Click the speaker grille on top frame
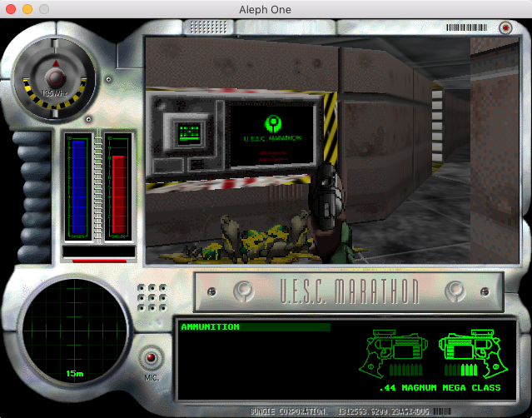This screenshot has width=532, height=418. [x=208, y=27]
